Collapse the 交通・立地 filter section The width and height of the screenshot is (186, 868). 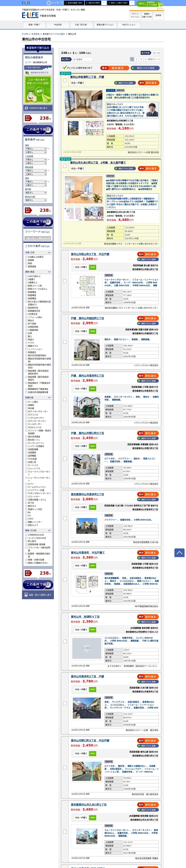38,252
